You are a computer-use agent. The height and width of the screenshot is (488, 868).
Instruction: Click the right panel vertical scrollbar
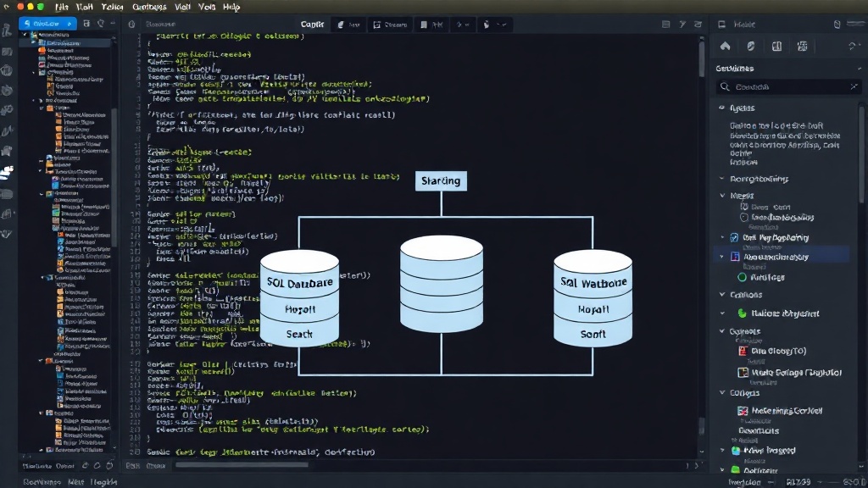[861, 155]
